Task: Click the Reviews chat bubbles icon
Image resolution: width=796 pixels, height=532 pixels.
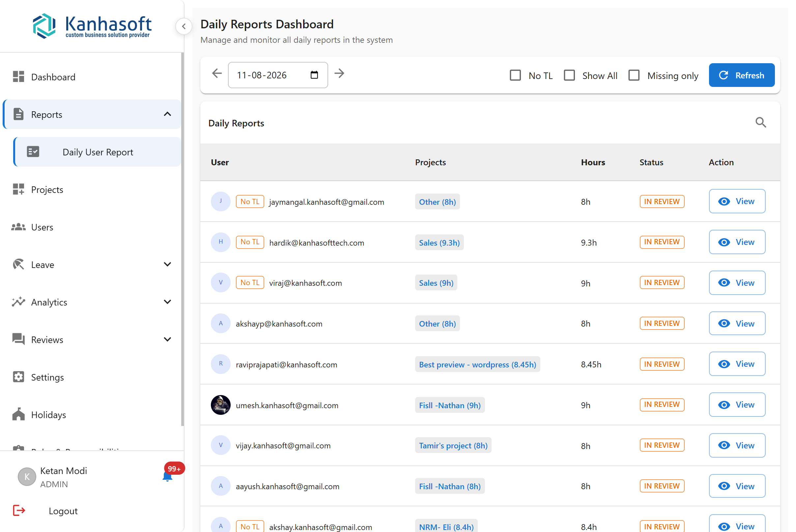Action: [x=18, y=339]
